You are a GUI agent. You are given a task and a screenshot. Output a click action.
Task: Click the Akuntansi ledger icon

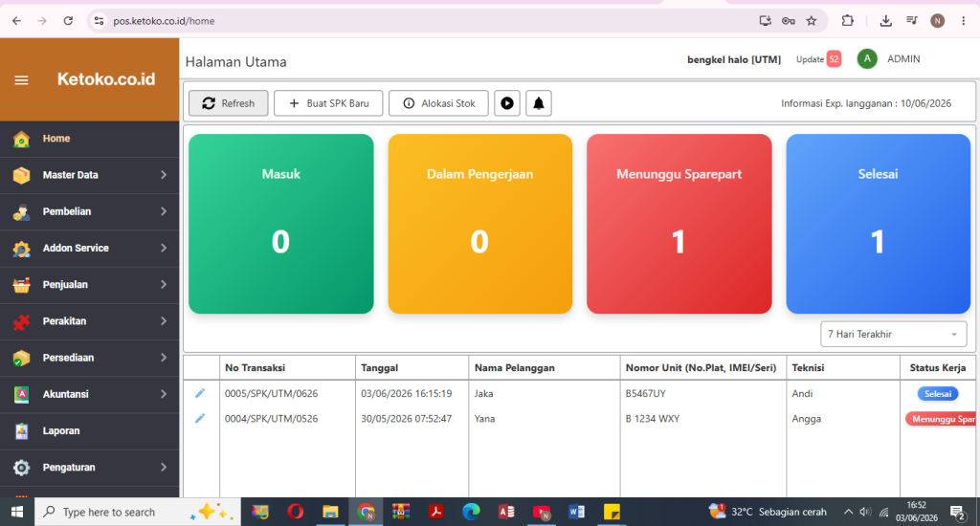tap(21, 394)
